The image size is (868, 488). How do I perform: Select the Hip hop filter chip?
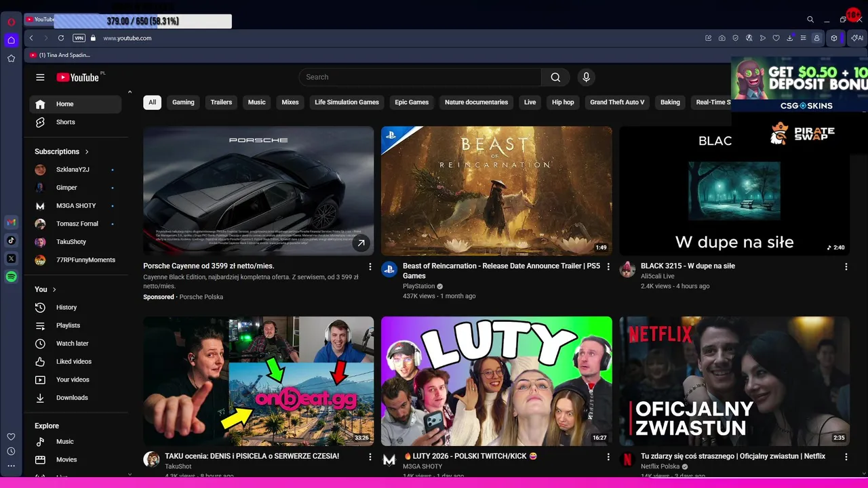[x=563, y=102]
